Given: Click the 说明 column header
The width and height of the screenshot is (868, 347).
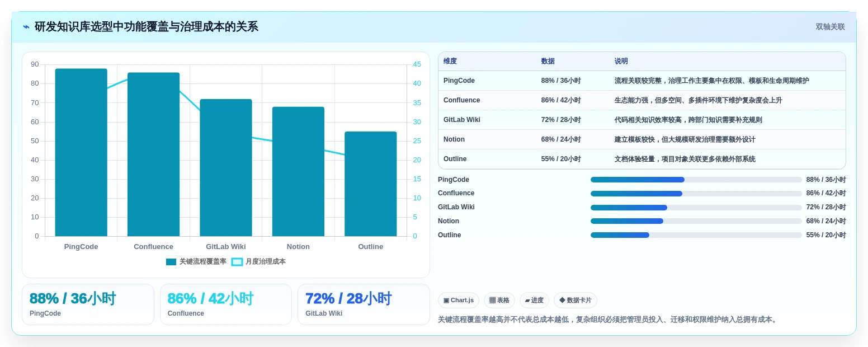Looking at the screenshot, I should click(x=621, y=61).
